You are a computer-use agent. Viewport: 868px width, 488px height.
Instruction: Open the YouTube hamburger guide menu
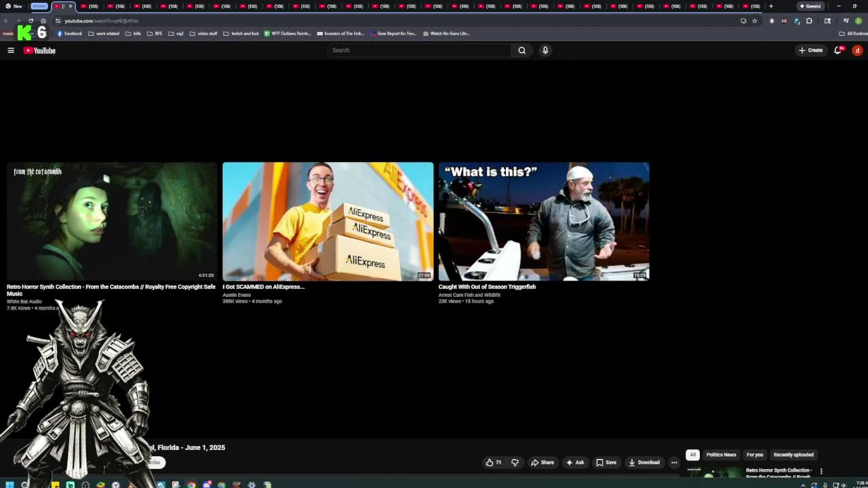coord(11,50)
